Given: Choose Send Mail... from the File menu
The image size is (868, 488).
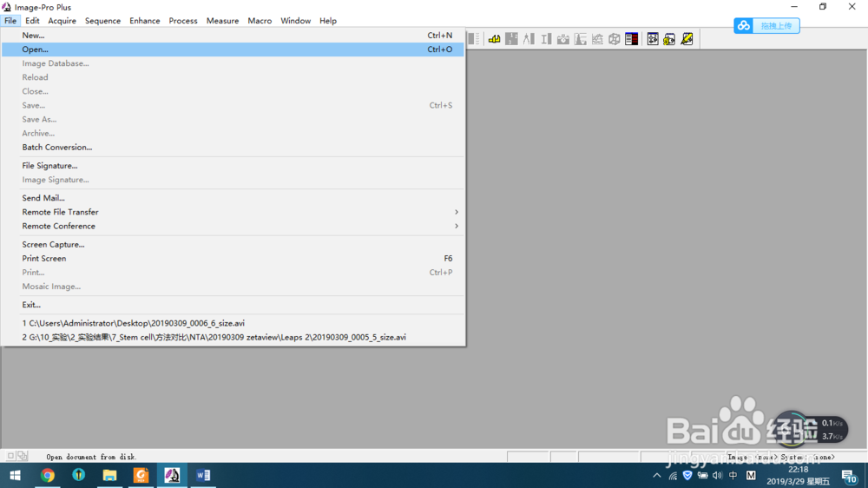Looking at the screenshot, I should point(233,198).
